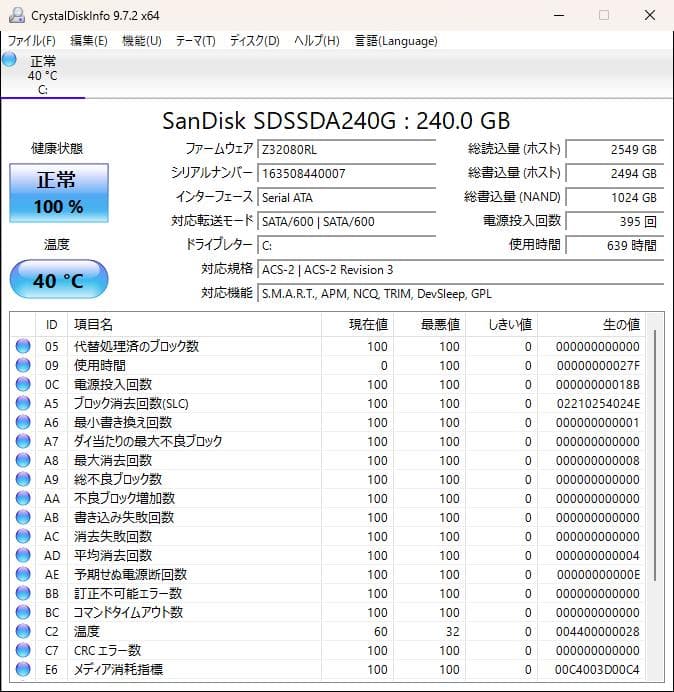Click the 現在値 column header

[357, 325]
